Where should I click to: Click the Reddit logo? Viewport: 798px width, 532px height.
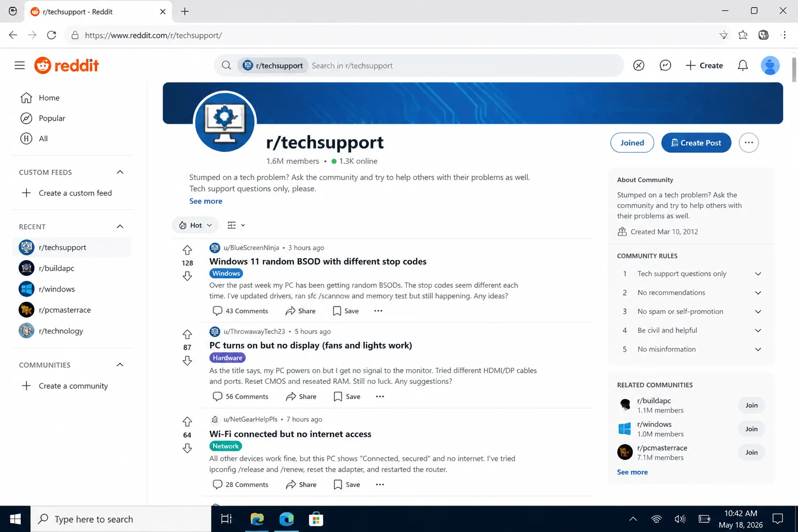tap(66, 65)
